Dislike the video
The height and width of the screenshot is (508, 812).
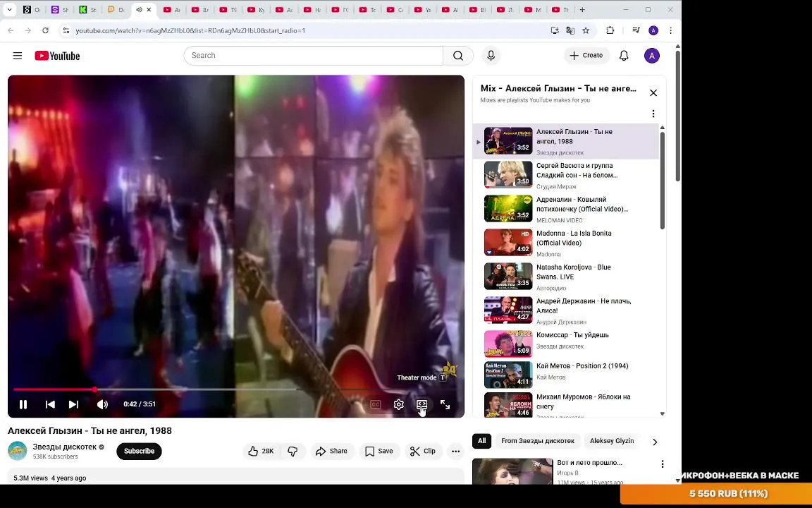pos(293,451)
